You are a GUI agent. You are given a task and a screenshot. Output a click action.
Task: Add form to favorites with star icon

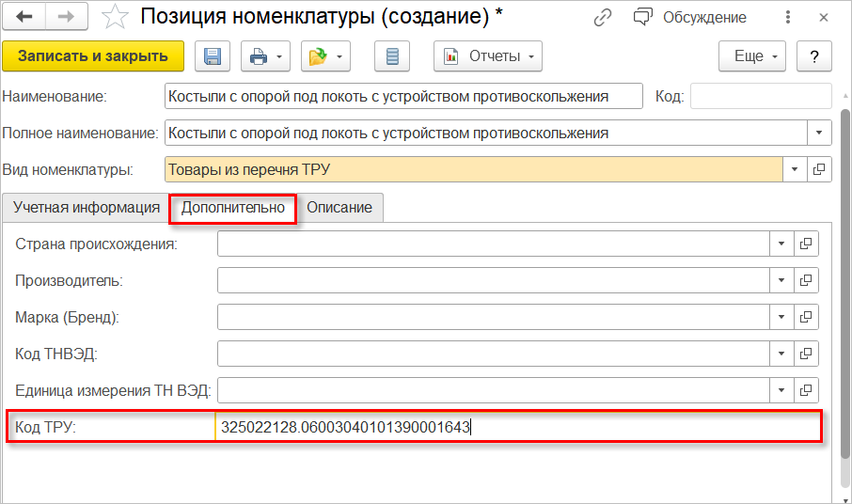click(115, 17)
